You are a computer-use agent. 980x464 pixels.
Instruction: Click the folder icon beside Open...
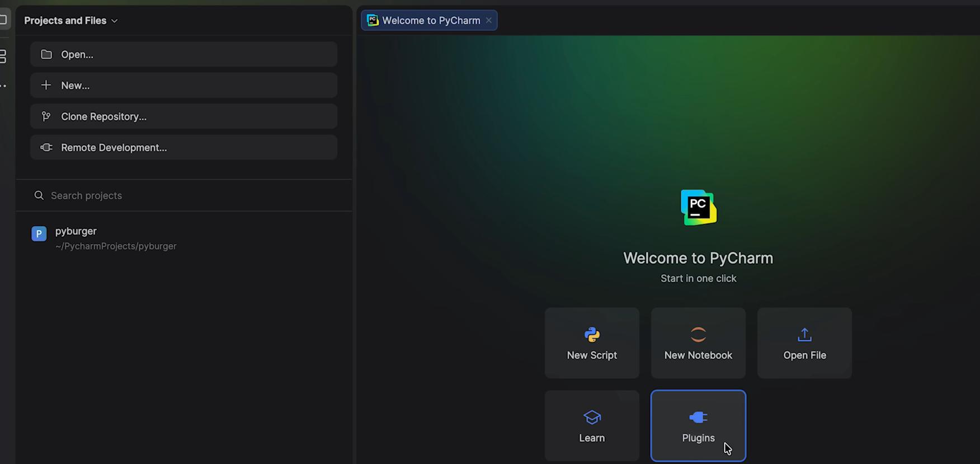tap(46, 54)
